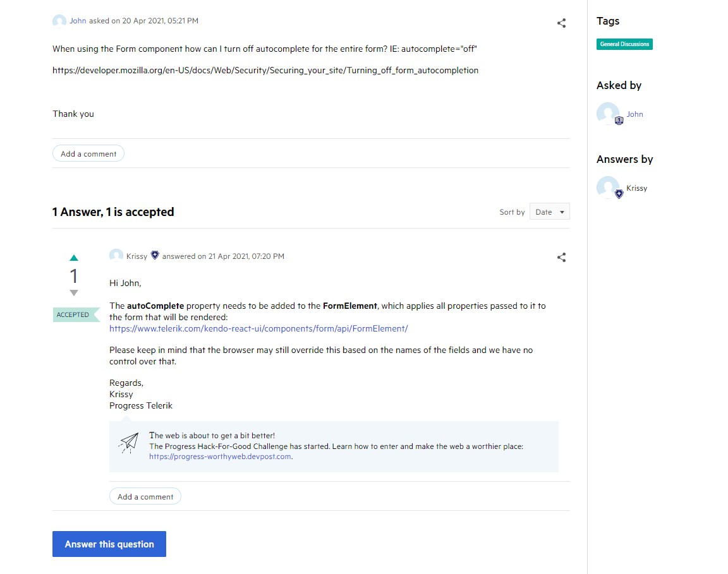The width and height of the screenshot is (728, 574).
Task: Open the FormElement API documentation link
Action: (258, 328)
